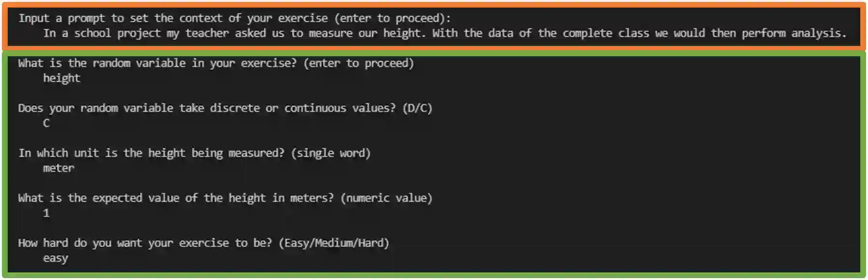The image size is (868, 280).
Task: Click the context prompt answer about school project
Action: (444, 33)
